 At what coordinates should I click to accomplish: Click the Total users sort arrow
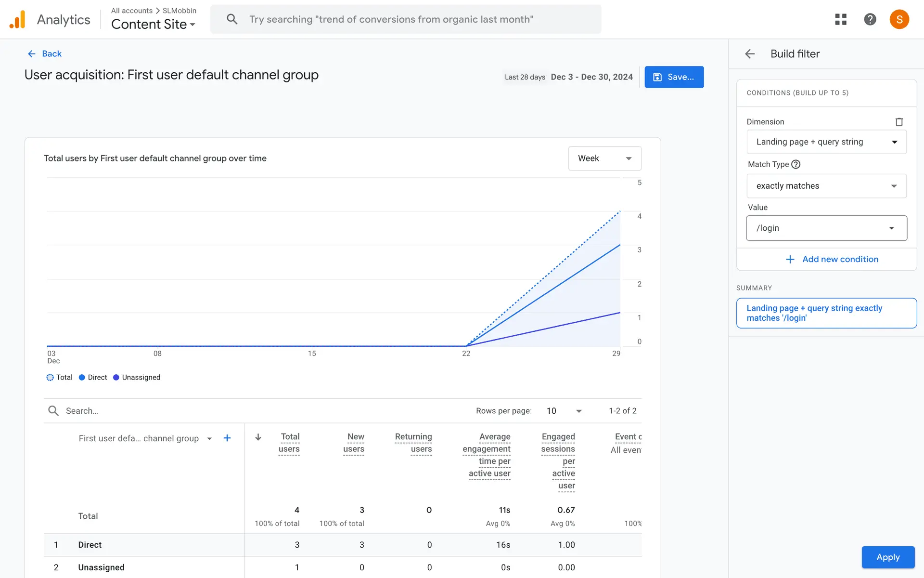pyautogui.click(x=258, y=437)
